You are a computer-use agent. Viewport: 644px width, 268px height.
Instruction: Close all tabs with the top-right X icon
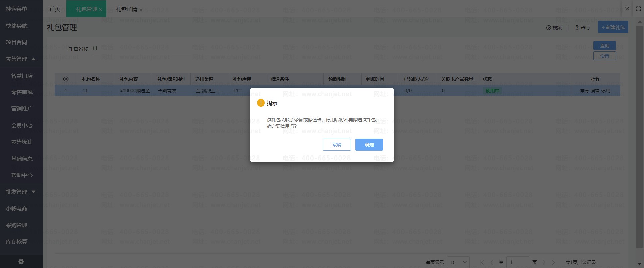click(627, 9)
